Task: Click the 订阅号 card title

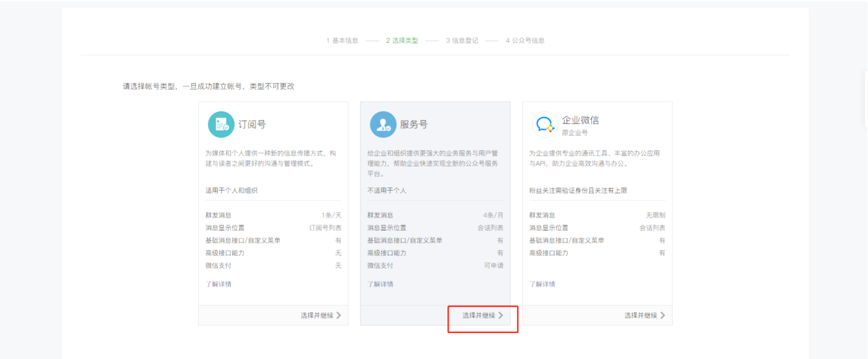Action: 252,125
